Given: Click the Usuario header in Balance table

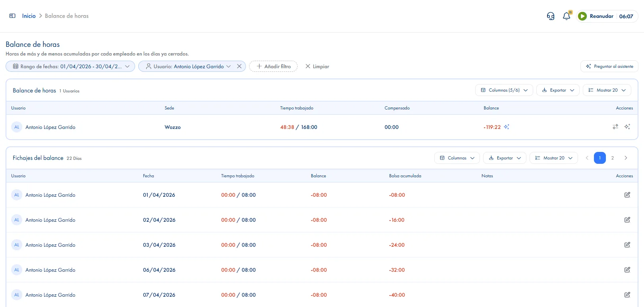Looking at the screenshot, I should tap(18, 108).
